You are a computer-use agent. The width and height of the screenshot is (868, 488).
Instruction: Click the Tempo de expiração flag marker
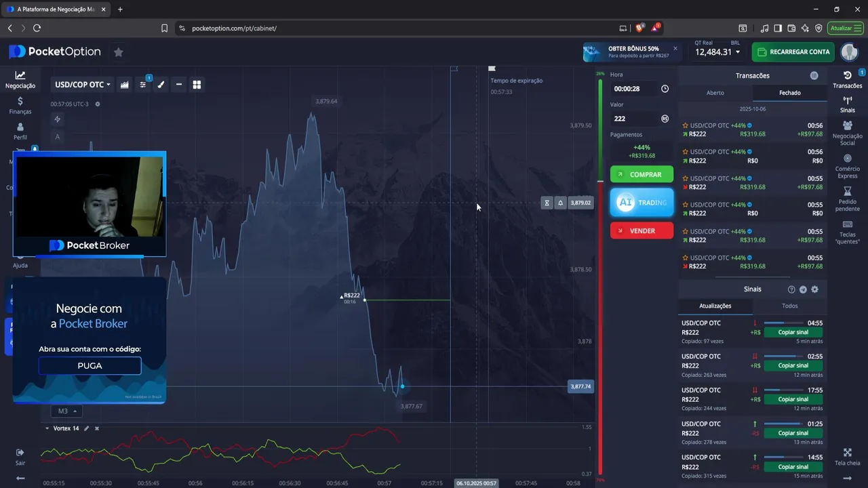492,69
